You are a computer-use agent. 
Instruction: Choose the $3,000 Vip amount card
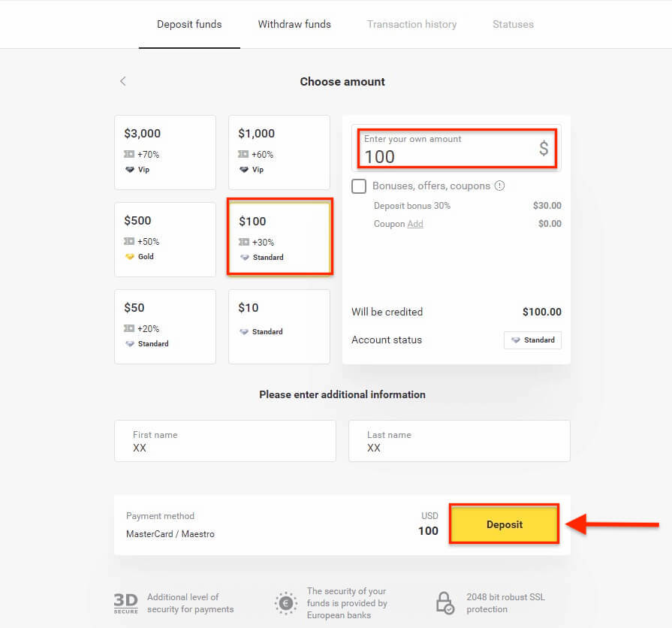click(x=165, y=152)
